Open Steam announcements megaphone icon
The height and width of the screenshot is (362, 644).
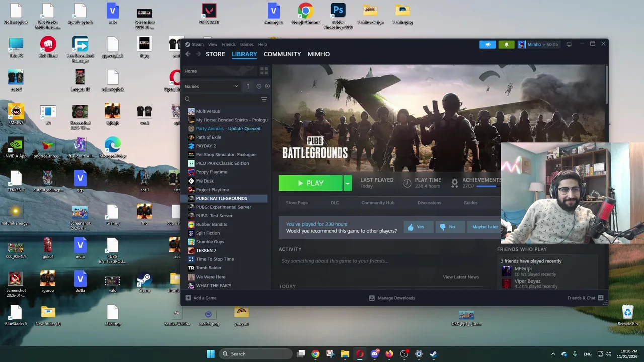click(487, 44)
